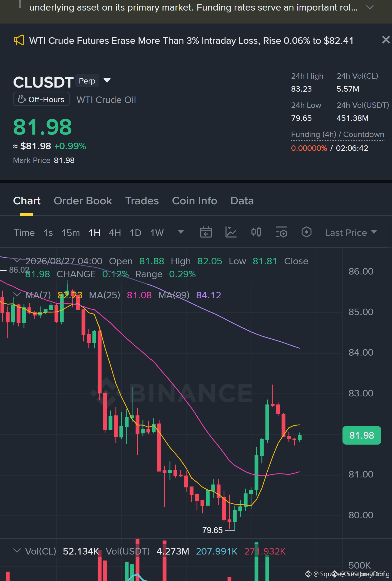This screenshot has width=392, height=581.
Task: Switch to the Order Book tab
Action: [x=83, y=201]
